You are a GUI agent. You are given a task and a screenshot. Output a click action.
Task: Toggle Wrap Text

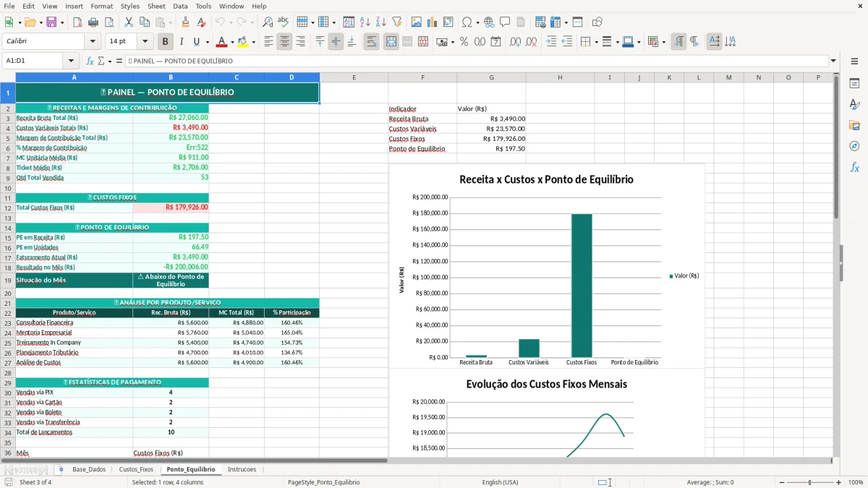[x=372, y=42]
